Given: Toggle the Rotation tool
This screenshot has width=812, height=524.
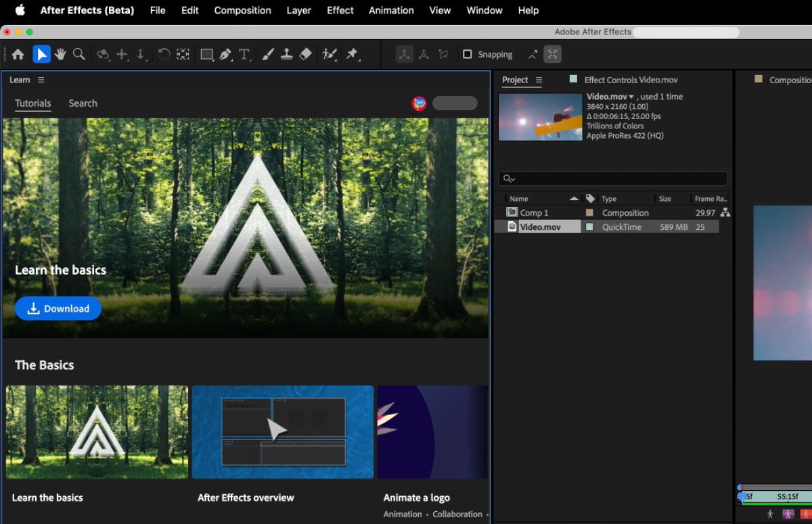Looking at the screenshot, I should tap(164, 55).
